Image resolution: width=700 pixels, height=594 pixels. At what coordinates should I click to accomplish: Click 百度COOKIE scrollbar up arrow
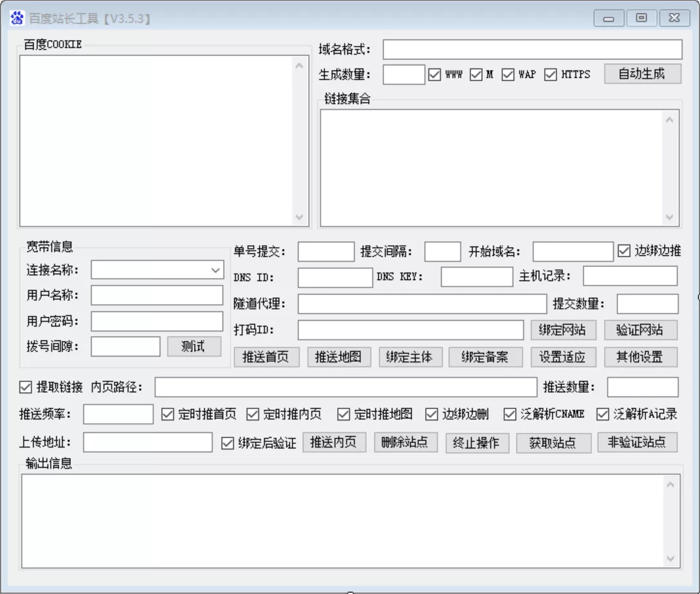[300, 66]
